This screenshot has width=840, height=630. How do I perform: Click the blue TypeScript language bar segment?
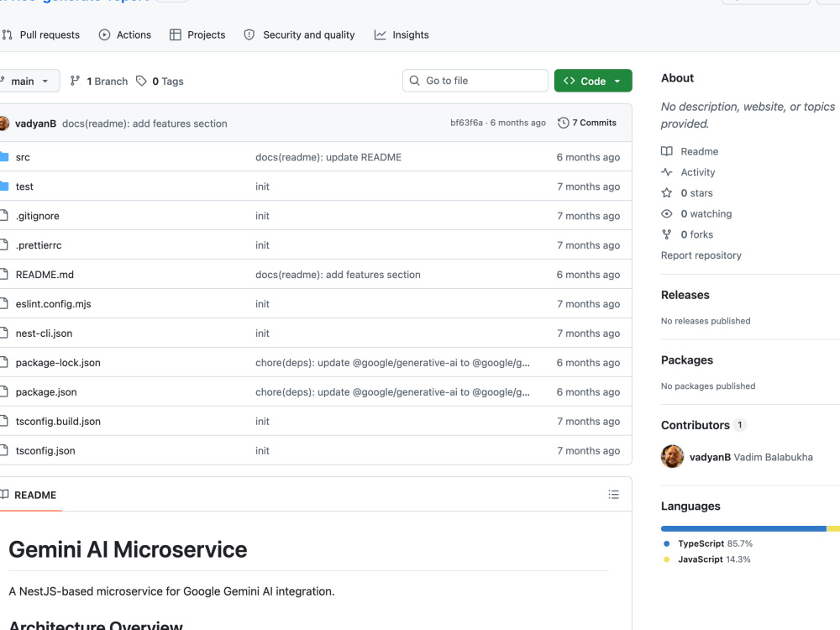point(743,528)
